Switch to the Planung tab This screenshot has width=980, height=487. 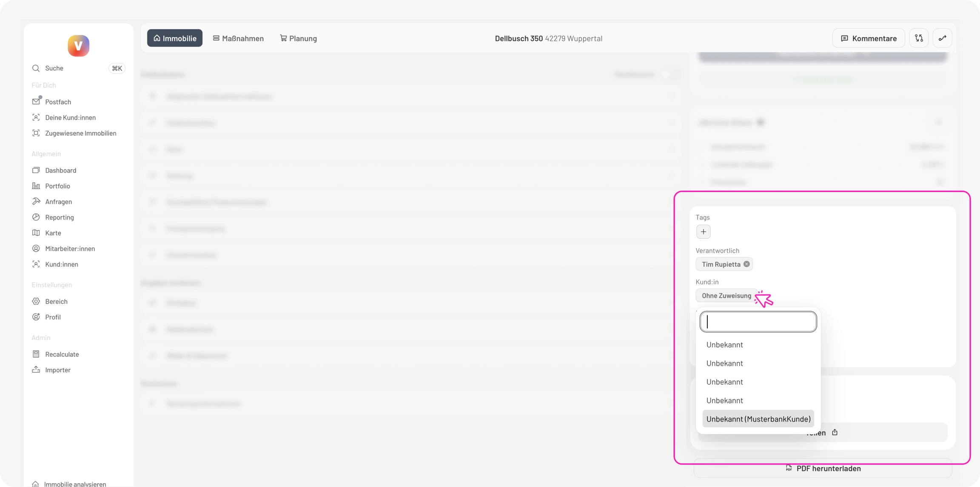(298, 38)
